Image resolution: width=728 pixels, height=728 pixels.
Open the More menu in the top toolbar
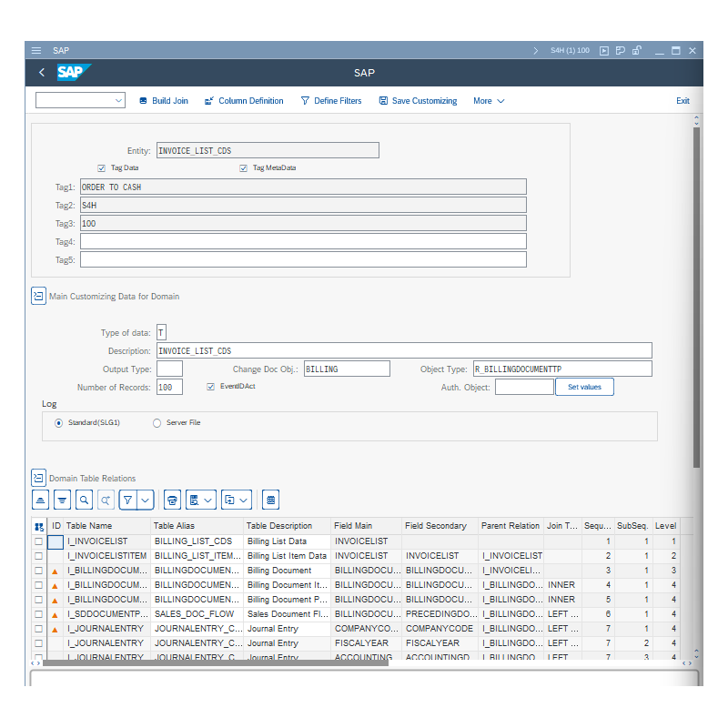(489, 100)
